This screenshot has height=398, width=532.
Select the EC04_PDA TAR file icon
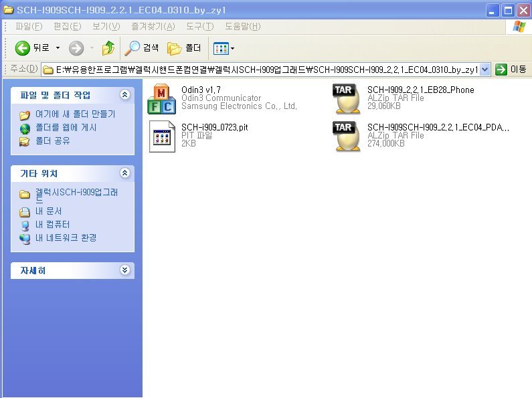tap(347, 136)
